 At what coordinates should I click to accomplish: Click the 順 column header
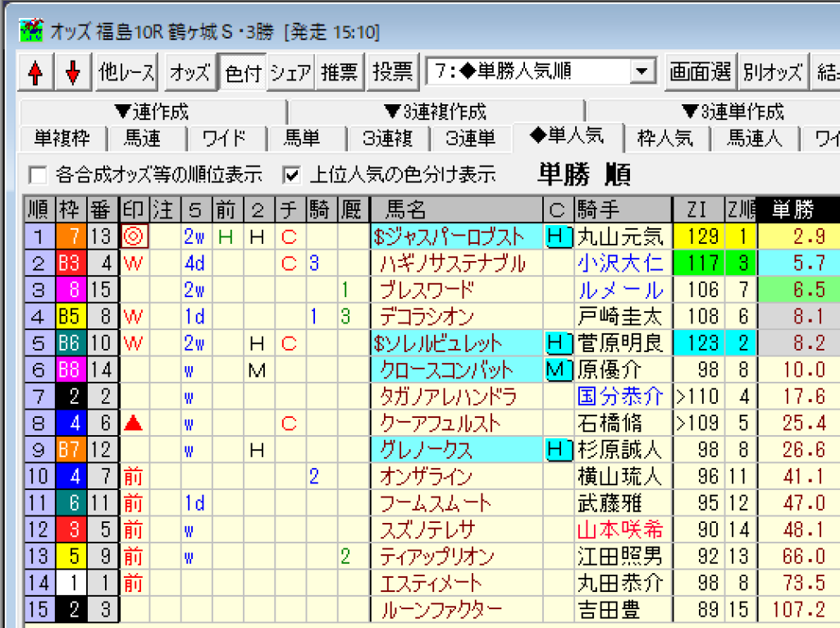click(39, 209)
